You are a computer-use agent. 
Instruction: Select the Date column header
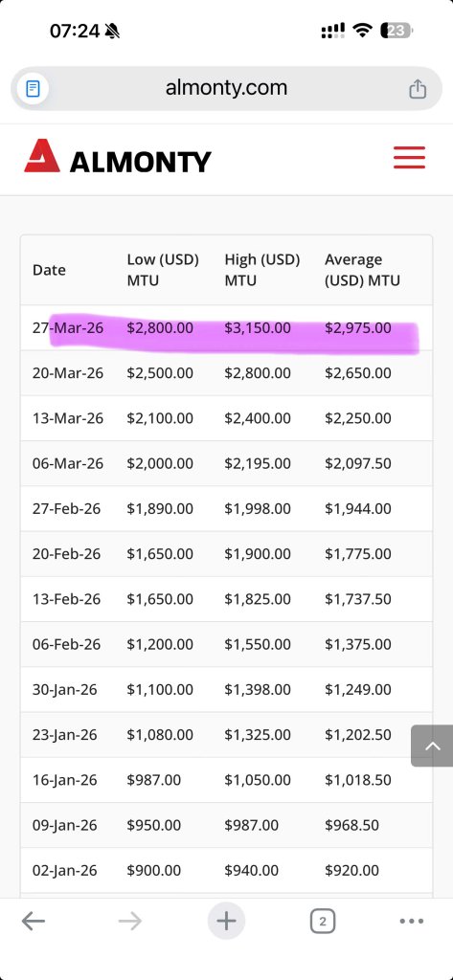tap(49, 270)
